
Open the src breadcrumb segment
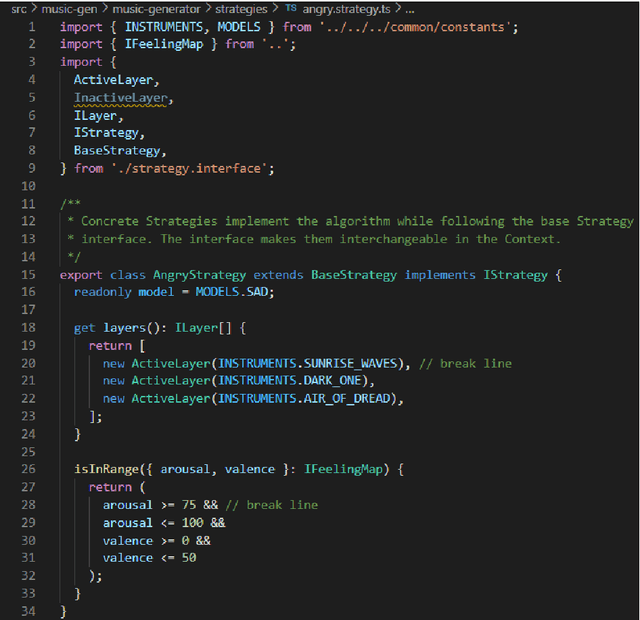(18, 9)
